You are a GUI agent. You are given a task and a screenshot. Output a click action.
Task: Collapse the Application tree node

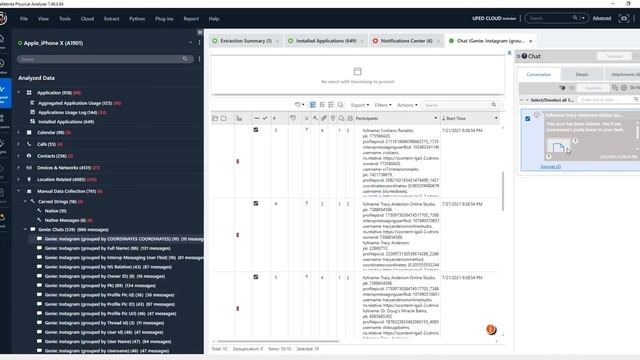(19, 93)
